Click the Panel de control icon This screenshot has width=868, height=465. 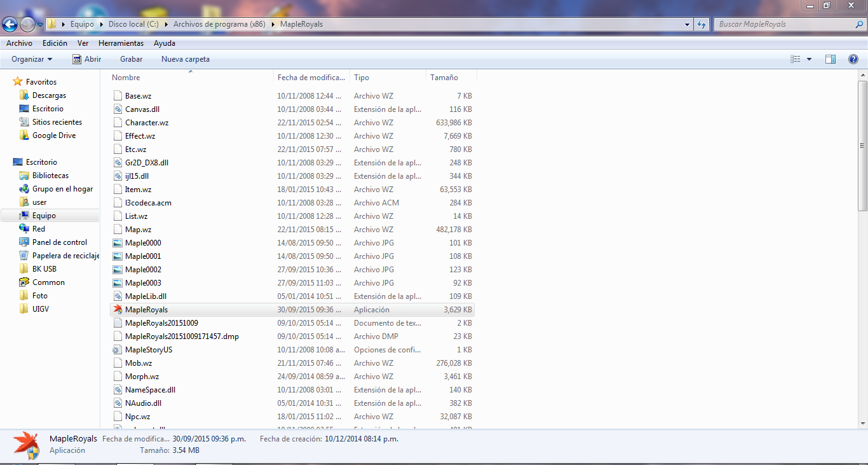click(x=24, y=242)
